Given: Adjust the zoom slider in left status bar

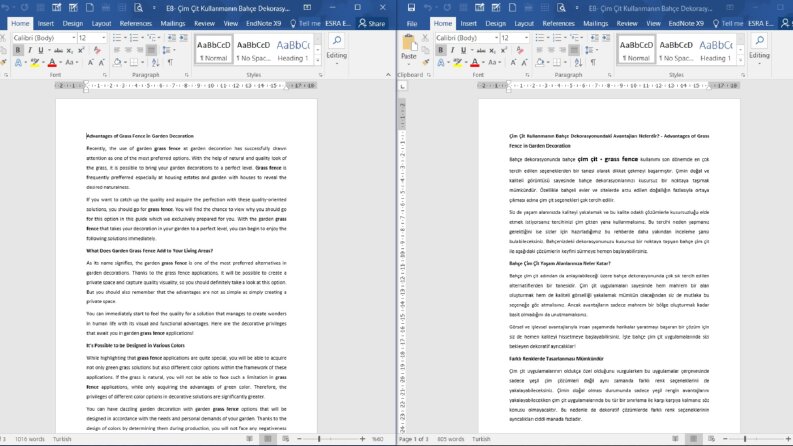Looking at the screenshot, I should 319,439.
